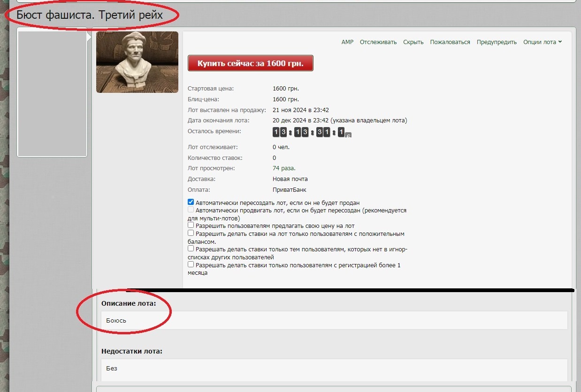Click the lot description text 'Боюсь'
Screen dimensions: 581x392
(116, 321)
